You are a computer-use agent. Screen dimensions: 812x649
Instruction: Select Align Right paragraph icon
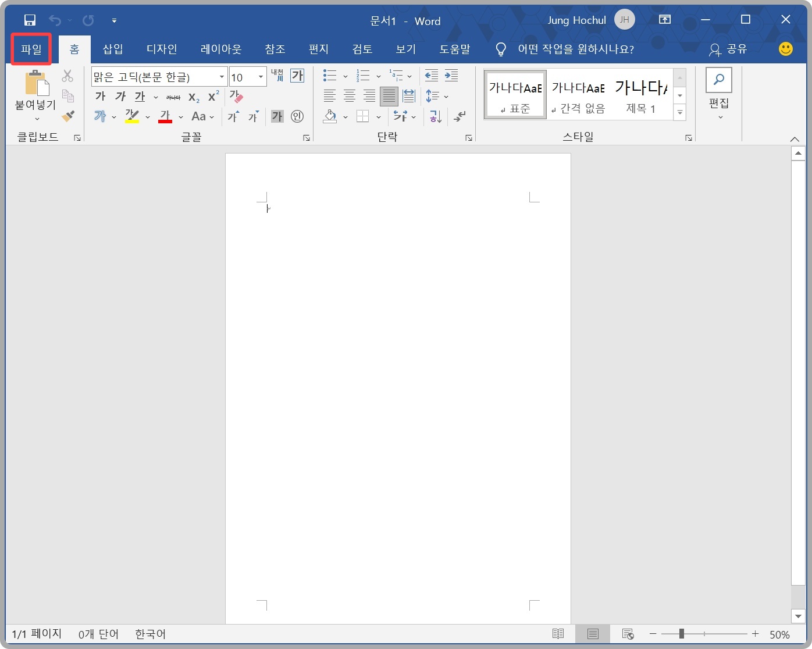pos(369,96)
